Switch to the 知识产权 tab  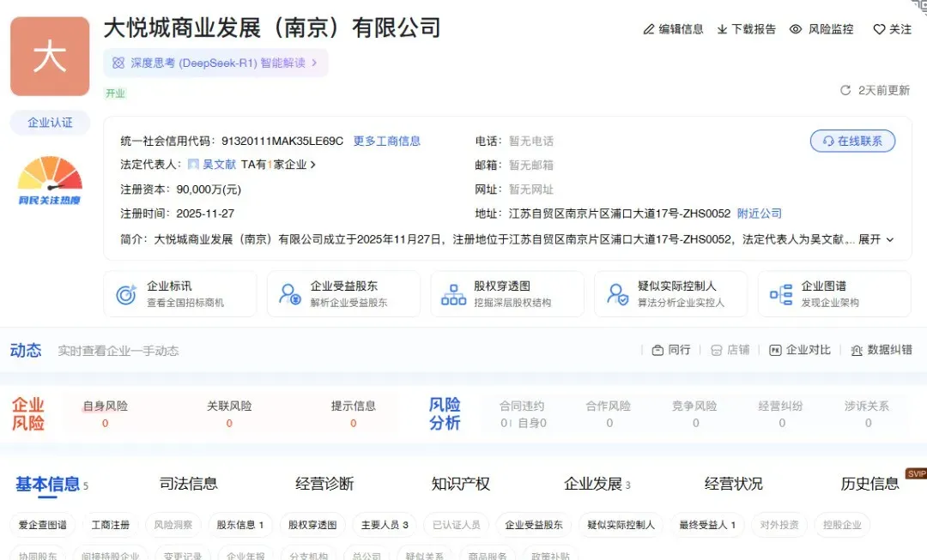[461, 484]
